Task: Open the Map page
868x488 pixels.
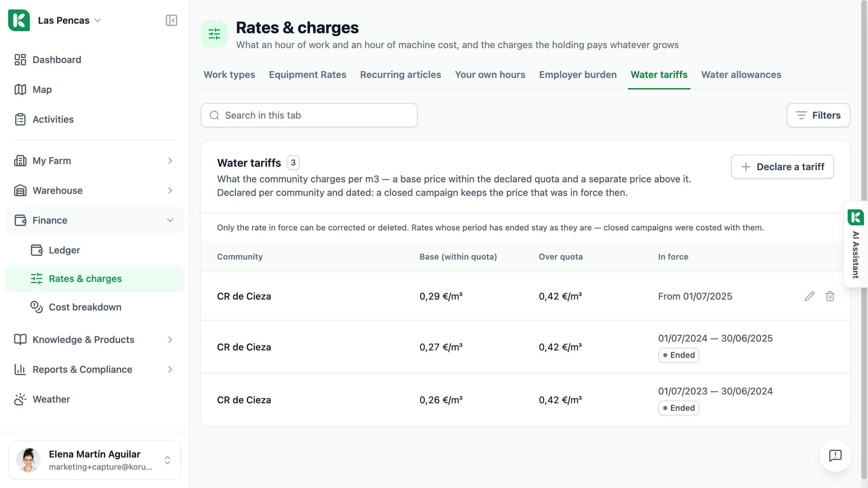Action: pos(94,89)
